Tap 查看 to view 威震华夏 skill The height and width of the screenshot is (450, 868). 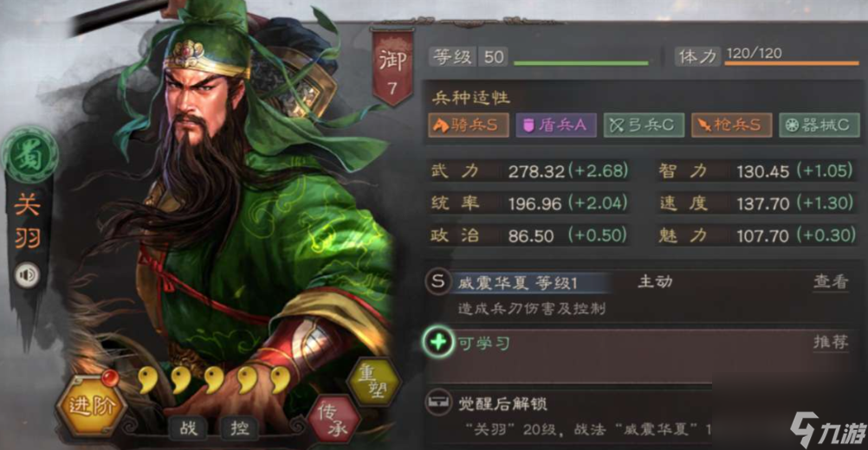coord(831,281)
